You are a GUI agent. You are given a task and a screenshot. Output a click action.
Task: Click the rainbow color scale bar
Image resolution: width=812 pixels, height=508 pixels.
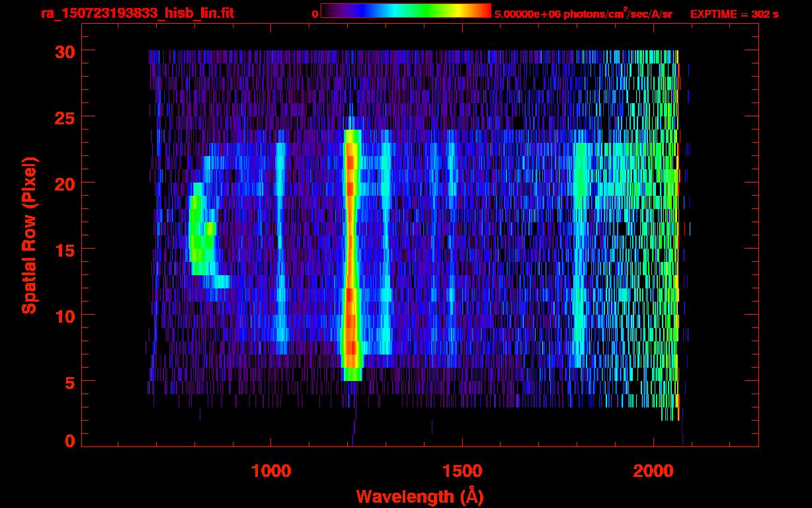405,11
